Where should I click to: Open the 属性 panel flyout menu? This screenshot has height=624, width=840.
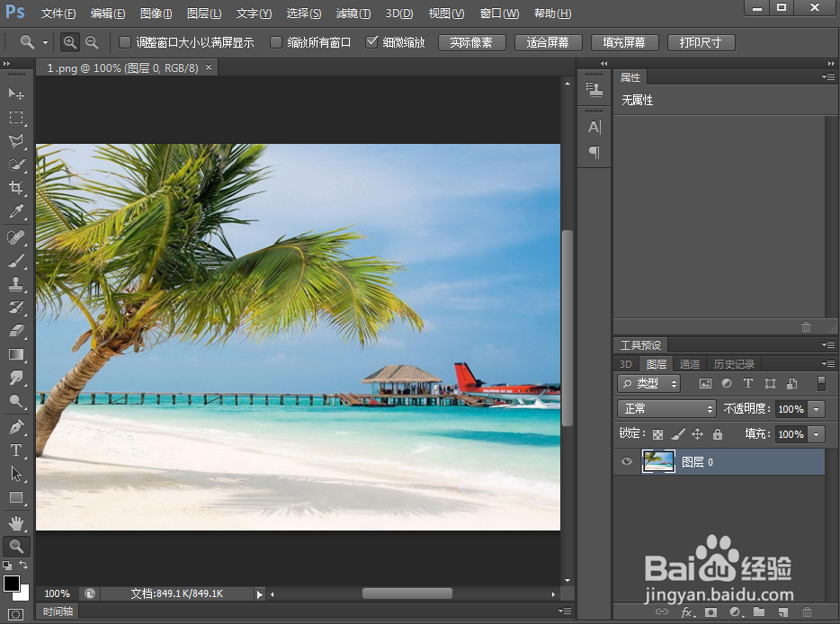pos(828,77)
